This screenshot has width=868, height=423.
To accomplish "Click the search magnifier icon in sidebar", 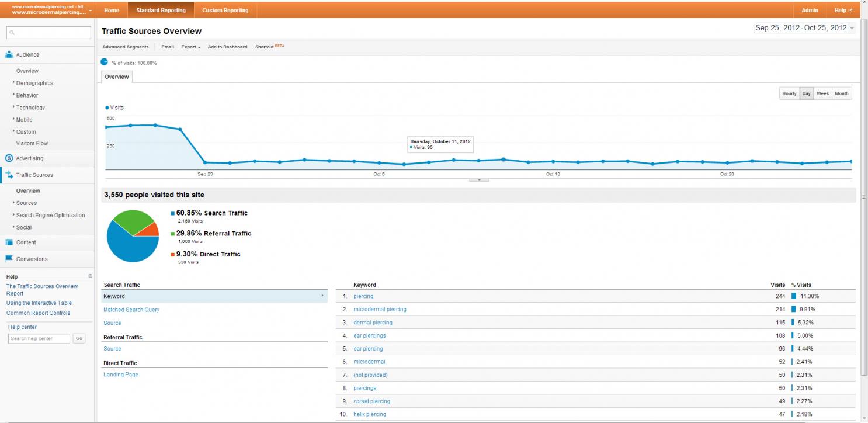I will point(12,33).
